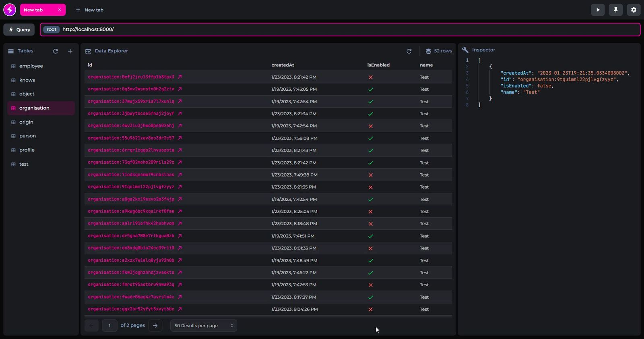The width and height of the screenshot is (644, 339).
Task: Open settings via the gear icon
Action: pyautogui.click(x=634, y=10)
